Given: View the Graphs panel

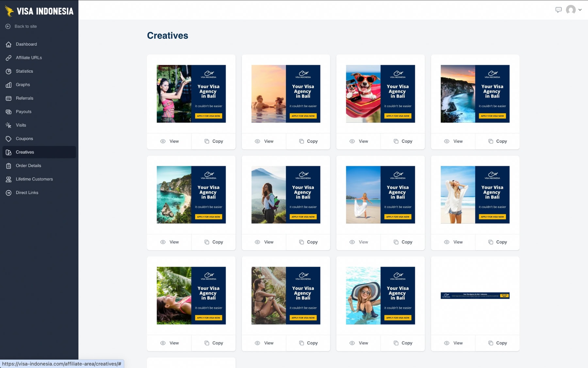Looking at the screenshot, I should 23,84.
